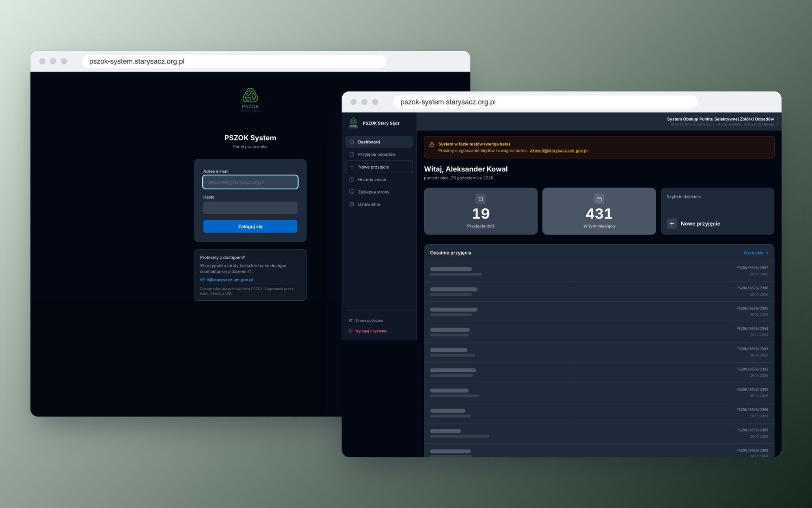This screenshot has height=508, width=812.
Task: Click the Zaloguj się button
Action: coord(250,226)
